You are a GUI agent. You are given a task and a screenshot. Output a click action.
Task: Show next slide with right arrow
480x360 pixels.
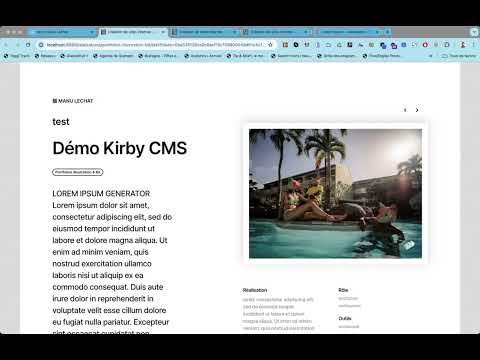click(417, 110)
